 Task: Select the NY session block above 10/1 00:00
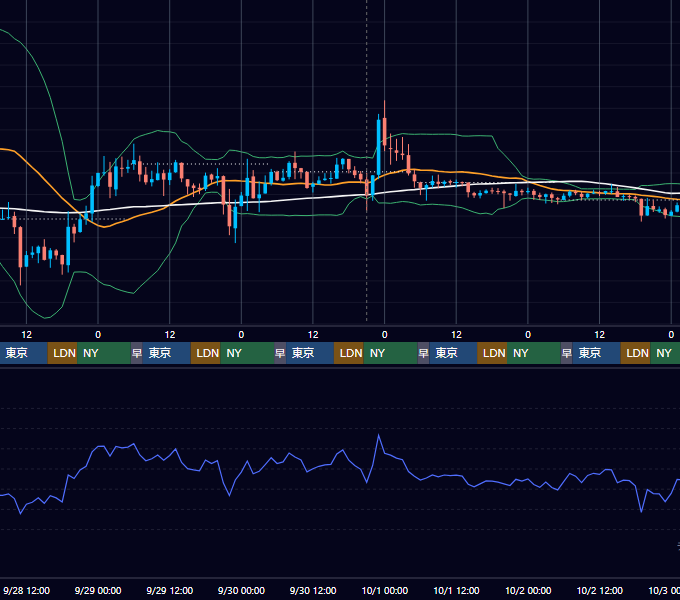(390, 353)
